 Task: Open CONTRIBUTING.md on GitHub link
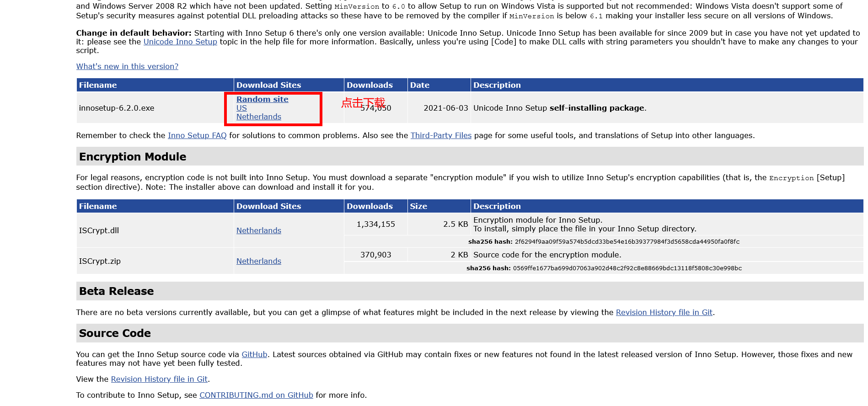pyautogui.click(x=256, y=395)
